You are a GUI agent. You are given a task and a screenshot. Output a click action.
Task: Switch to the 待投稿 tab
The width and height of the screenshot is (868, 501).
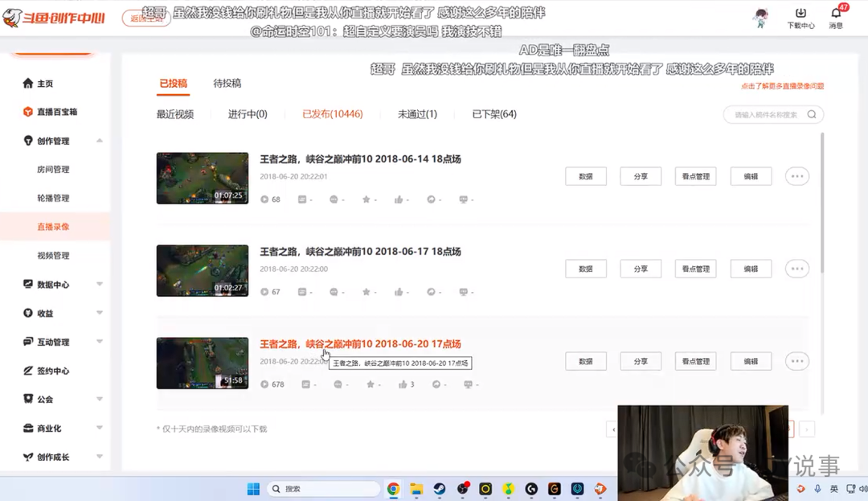coord(227,84)
